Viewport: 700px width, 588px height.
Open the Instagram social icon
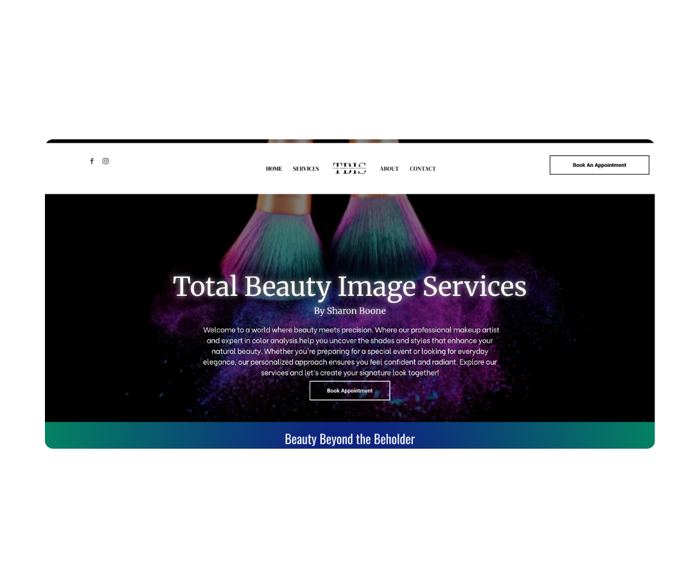[x=105, y=161]
